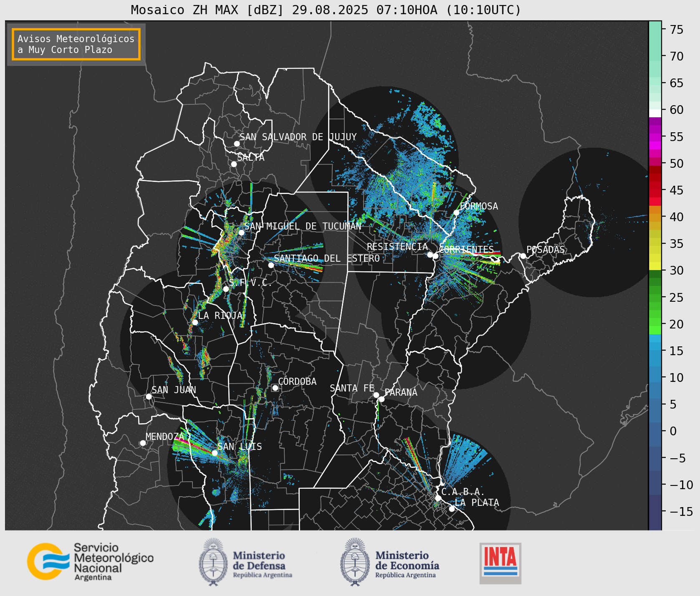
Task: Click the Avisos Meteorológicos a Muy Corto Plazo box
Action: pyautogui.click(x=76, y=44)
